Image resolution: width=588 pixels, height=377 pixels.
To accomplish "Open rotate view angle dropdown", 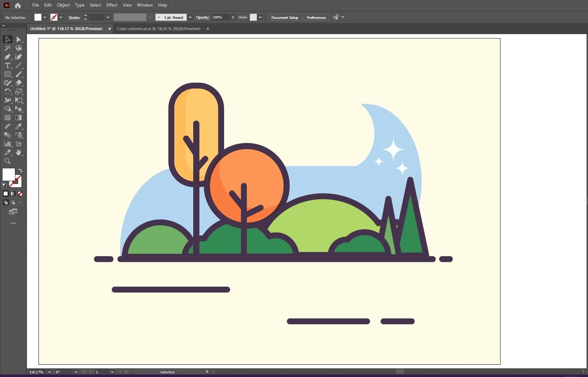I will tap(76, 372).
